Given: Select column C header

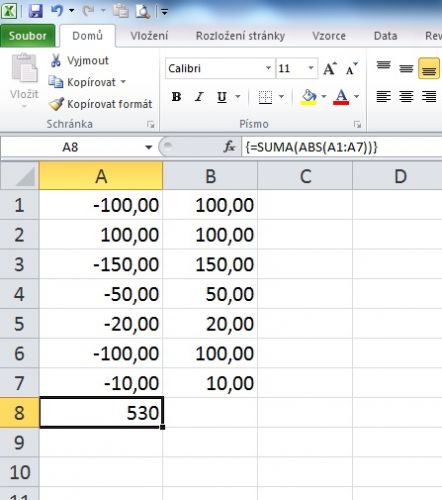Looking at the screenshot, I should [x=305, y=176].
